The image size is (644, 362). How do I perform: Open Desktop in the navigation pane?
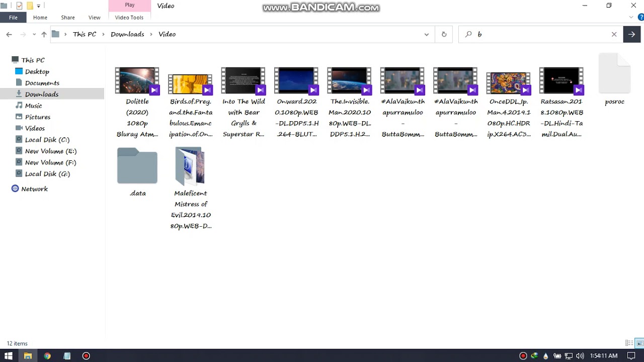click(37, 71)
